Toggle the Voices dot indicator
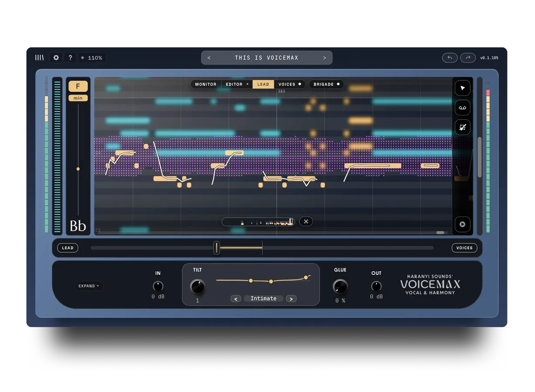The image size is (535, 392). pyautogui.click(x=300, y=84)
